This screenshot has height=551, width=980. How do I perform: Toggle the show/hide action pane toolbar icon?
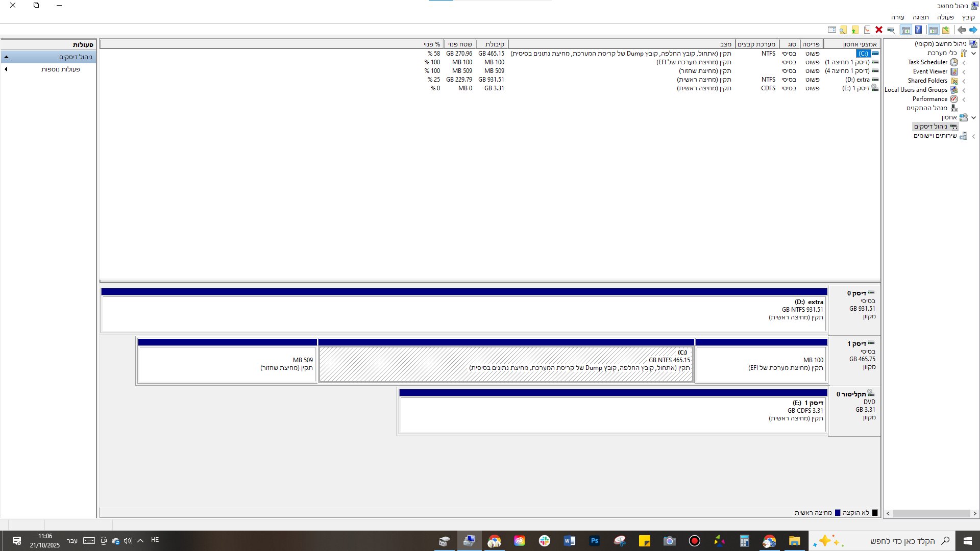pos(906,30)
